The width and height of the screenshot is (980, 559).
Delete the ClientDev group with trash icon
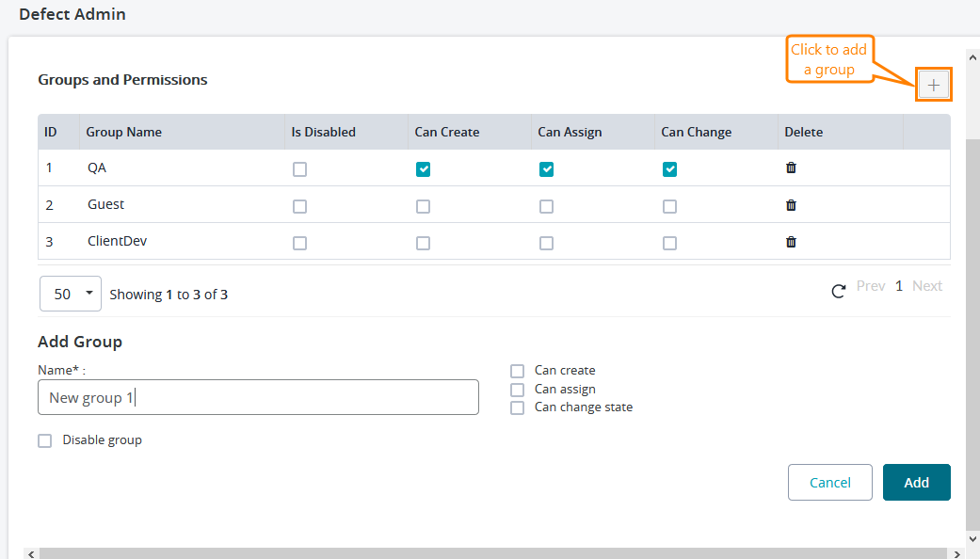pyautogui.click(x=791, y=242)
